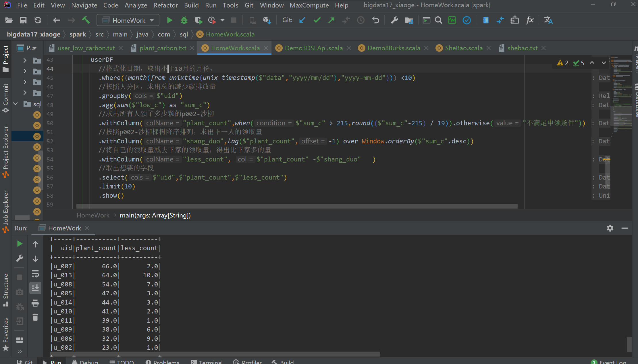Toggle scroll to end in console
Screen dimensions: 638x364
coord(35,288)
